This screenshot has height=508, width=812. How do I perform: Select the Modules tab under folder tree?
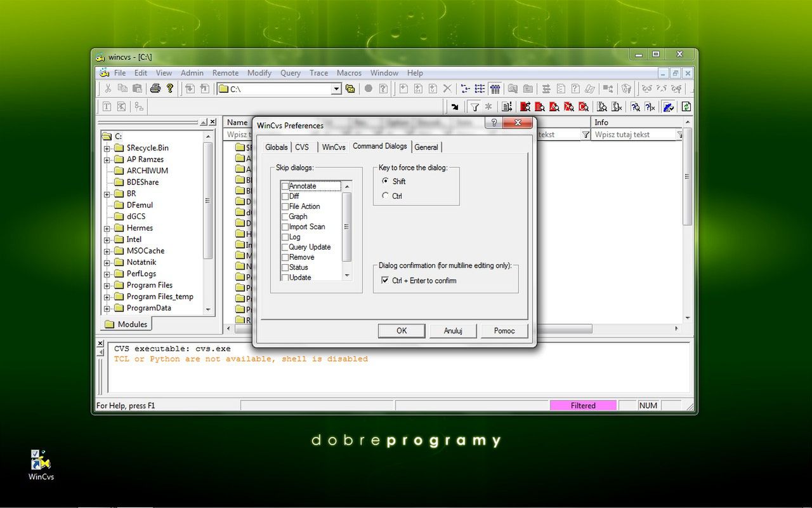126,324
